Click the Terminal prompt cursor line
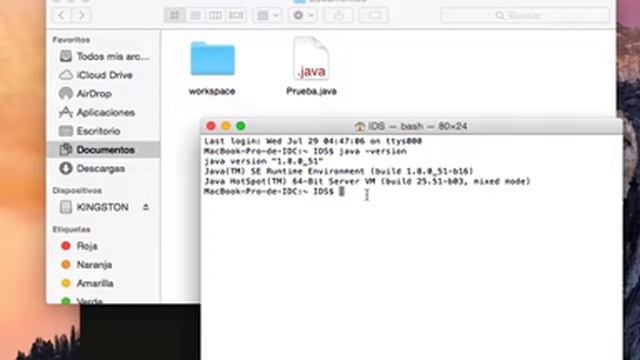640x360 pixels. pyautogui.click(x=274, y=191)
